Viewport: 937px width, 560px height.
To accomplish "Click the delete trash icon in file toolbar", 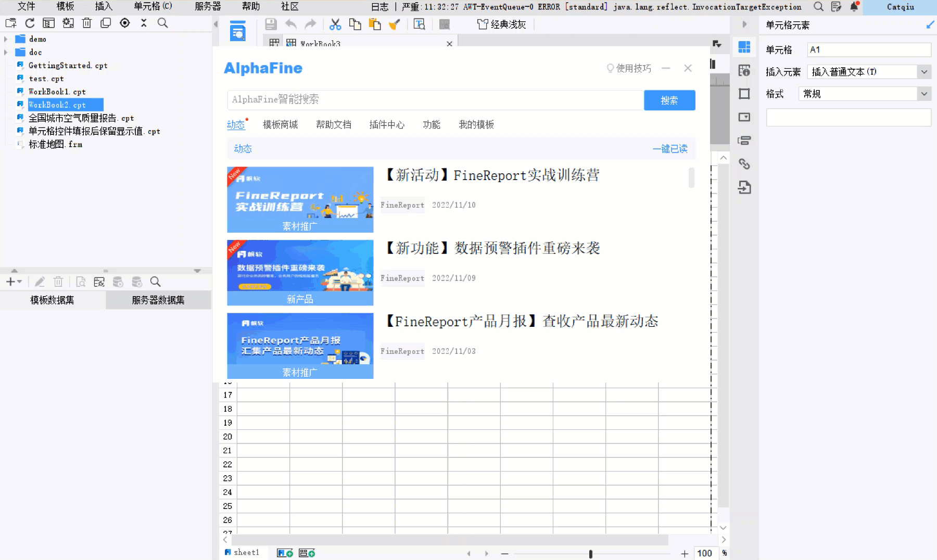I will (87, 23).
